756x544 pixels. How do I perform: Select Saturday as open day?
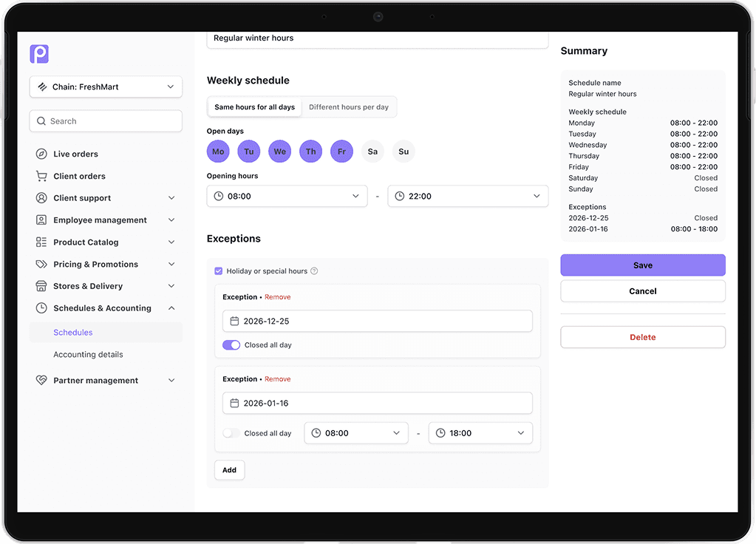372,152
